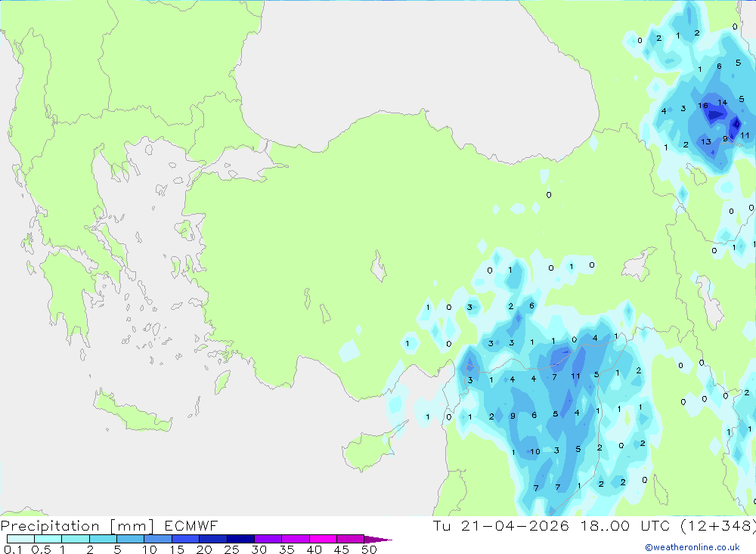Click the legend tick label '35'
Screen dimensions: 756x554
pos(287,549)
